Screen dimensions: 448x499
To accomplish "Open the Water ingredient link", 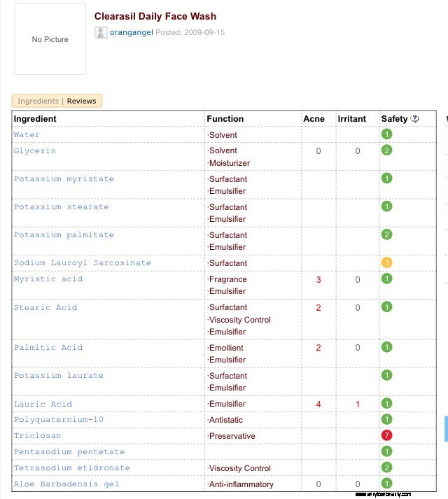I will coord(27,134).
